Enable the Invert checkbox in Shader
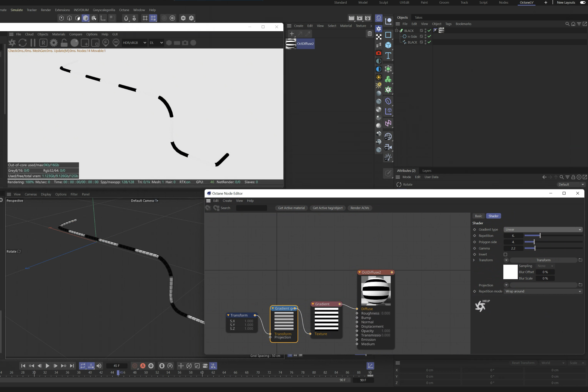Image resolution: width=588 pixels, height=392 pixels. click(505, 254)
